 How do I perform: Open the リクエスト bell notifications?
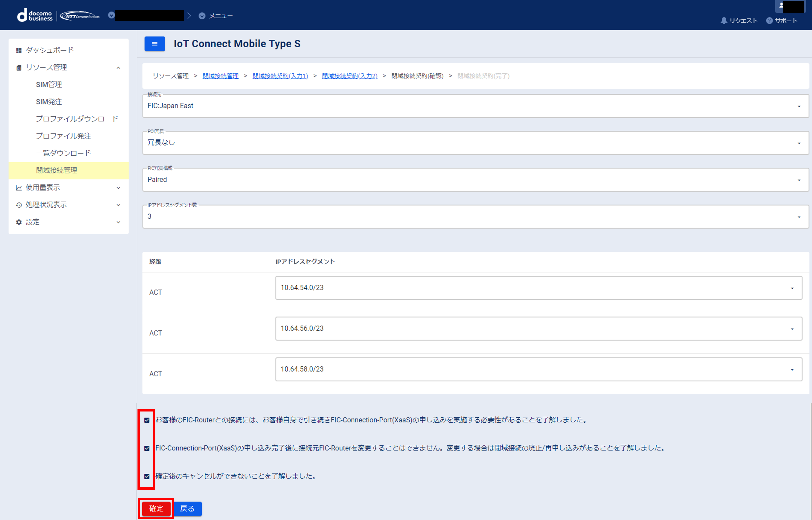click(724, 21)
